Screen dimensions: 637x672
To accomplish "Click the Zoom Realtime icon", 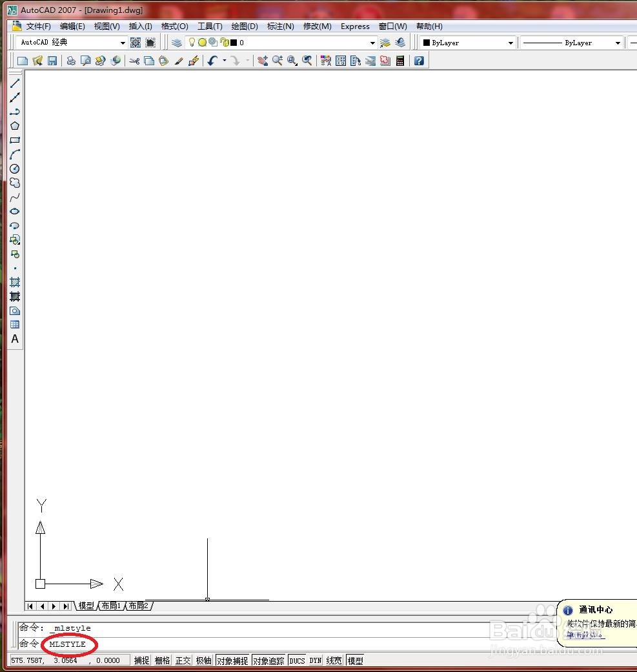I will (277, 61).
